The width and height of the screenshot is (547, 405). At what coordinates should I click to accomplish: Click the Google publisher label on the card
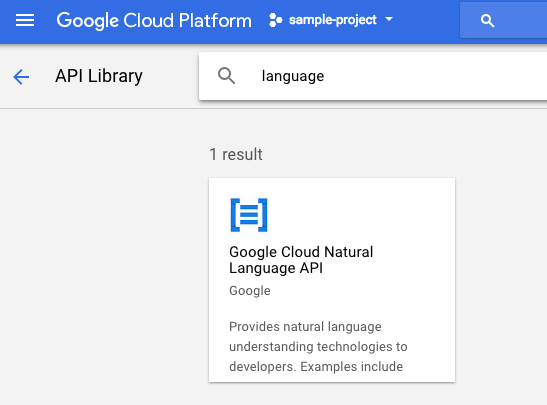250,291
